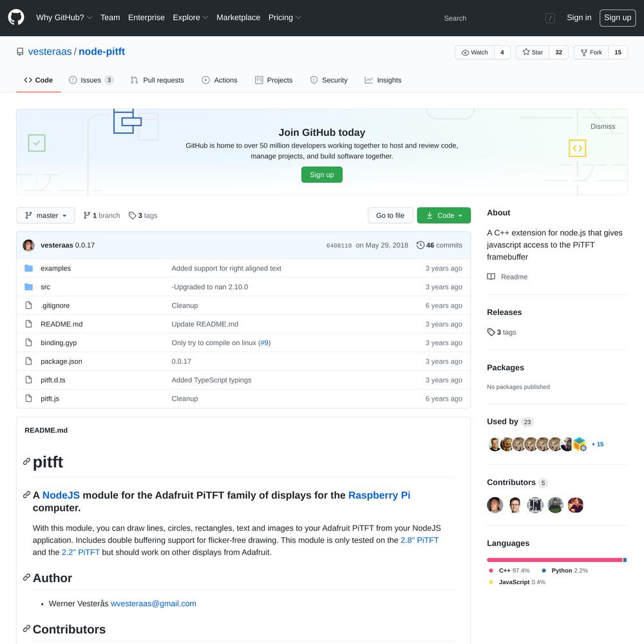Click the cube package avatar in Used by

coord(580,444)
